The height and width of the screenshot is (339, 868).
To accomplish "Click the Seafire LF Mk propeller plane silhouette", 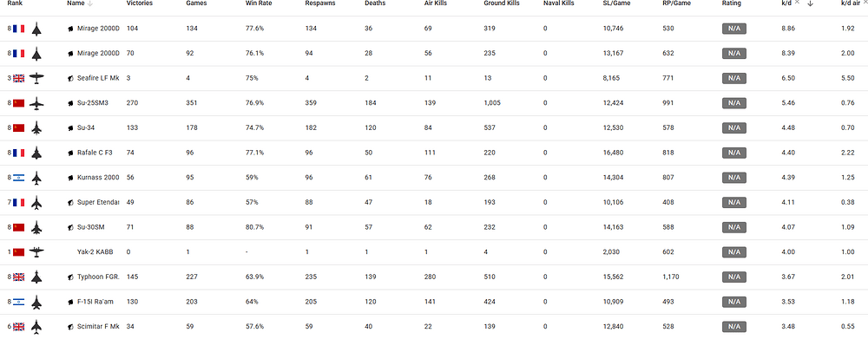I will coord(36,79).
